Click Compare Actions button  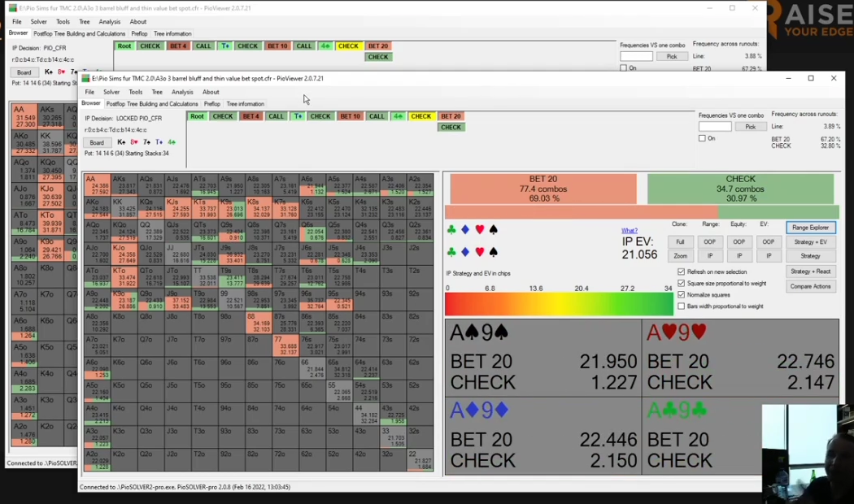tap(810, 286)
